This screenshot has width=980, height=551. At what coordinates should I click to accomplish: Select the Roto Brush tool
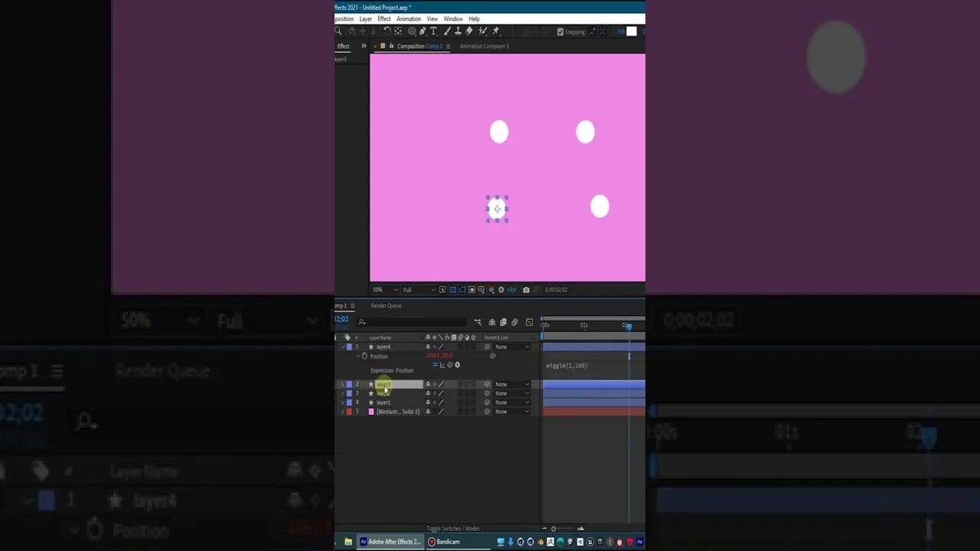482,31
